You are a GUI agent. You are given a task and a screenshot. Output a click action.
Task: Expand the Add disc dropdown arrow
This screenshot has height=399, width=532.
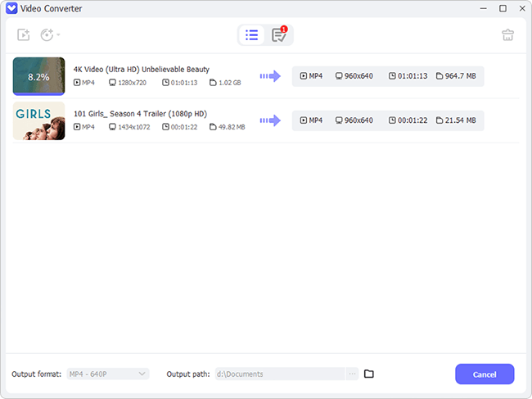[58, 34]
